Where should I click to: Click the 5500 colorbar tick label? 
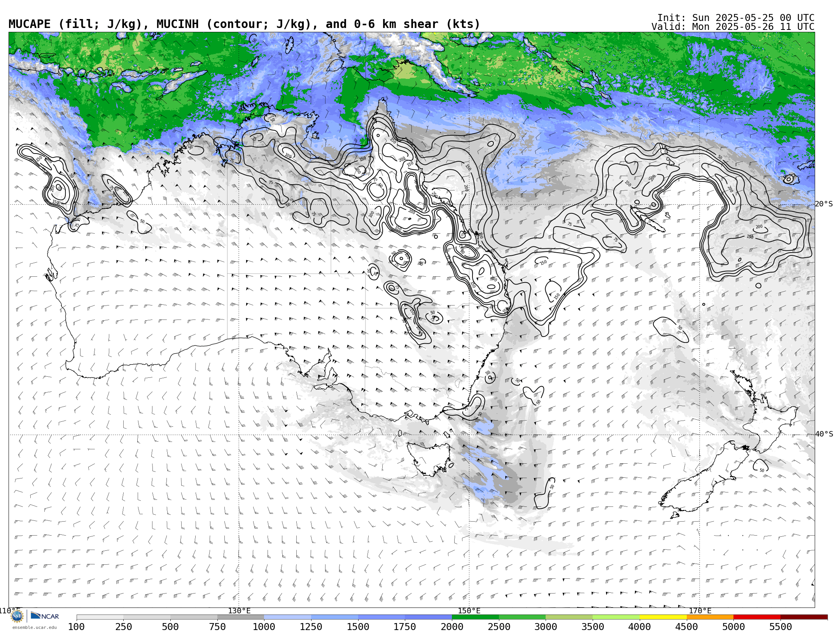(780, 627)
